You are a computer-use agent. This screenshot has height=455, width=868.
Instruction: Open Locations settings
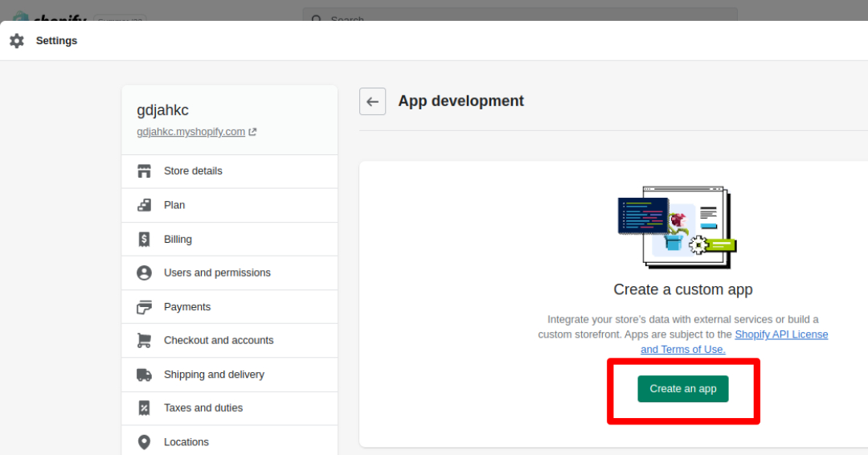(x=230, y=441)
